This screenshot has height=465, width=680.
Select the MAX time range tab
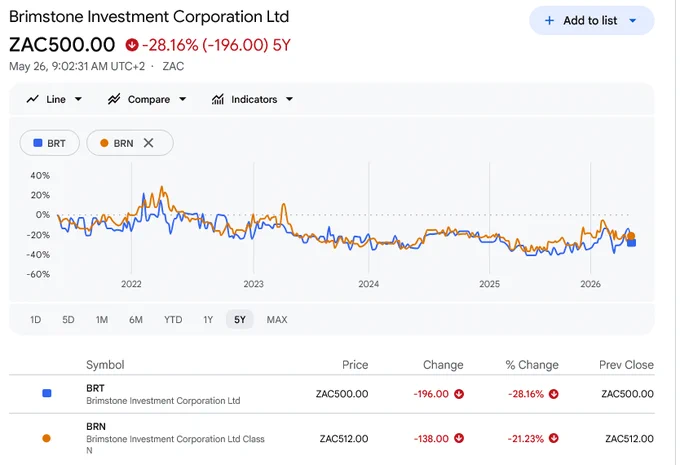(x=277, y=320)
